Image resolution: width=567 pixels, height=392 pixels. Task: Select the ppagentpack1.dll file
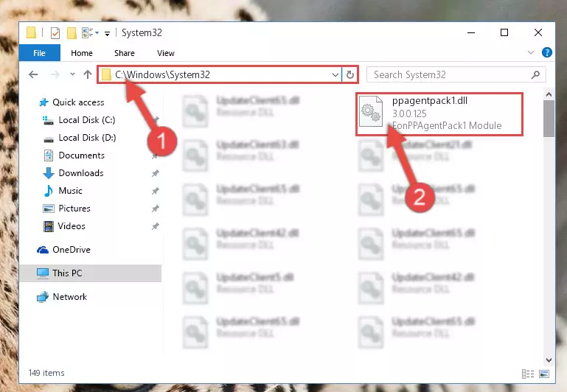pos(439,113)
